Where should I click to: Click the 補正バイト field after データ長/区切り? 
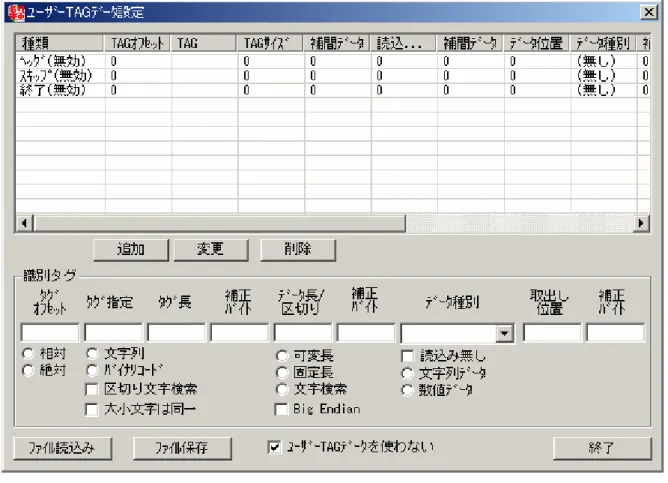[366, 333]
